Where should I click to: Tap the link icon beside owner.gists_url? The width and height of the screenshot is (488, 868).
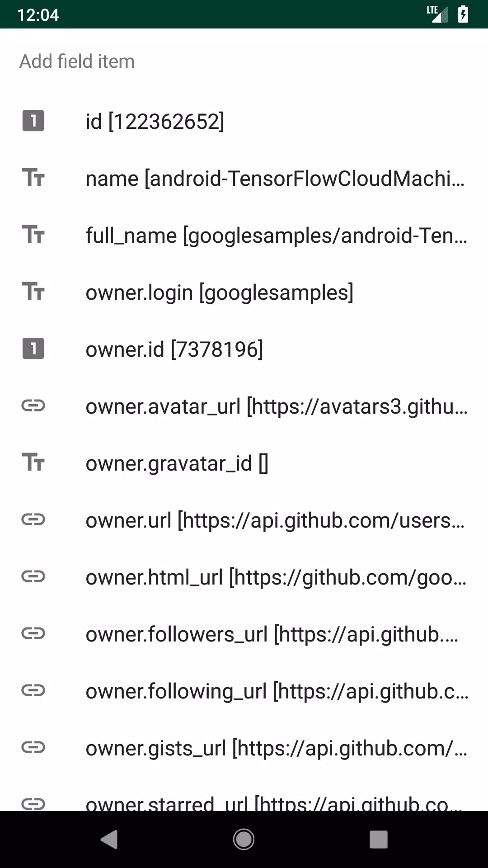pyautogui.click(x=33, y=747)
